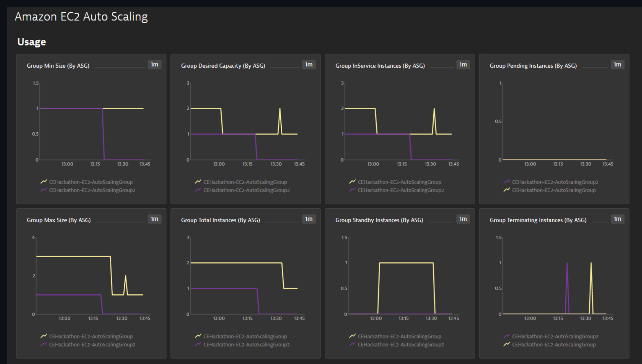Screen dimensions: 642x364
Task: Toggle purple AutoScalingGroup2 icon in InService Instances legend
Action: pyautogui.click(x=352, y=190)
